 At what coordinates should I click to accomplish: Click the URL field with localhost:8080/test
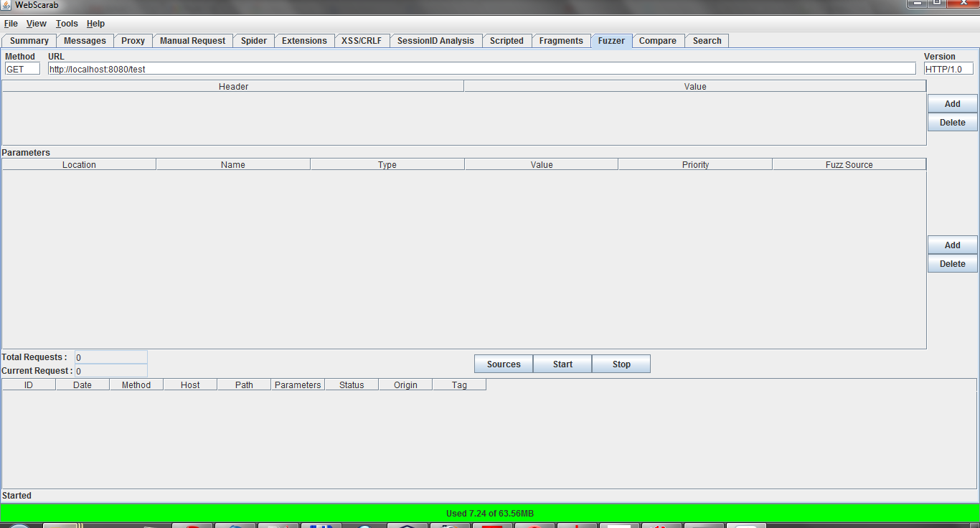(482, 69)
